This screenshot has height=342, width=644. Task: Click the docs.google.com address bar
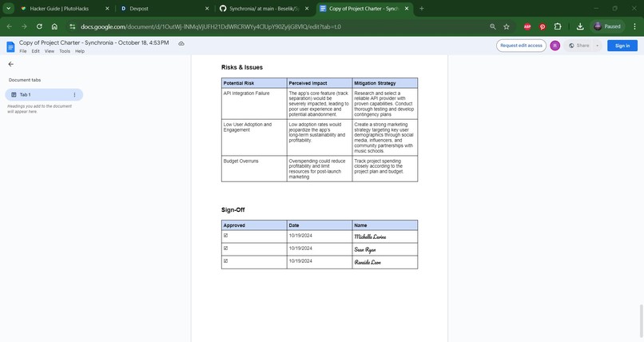pyautogui.click(x=211, y=26)
